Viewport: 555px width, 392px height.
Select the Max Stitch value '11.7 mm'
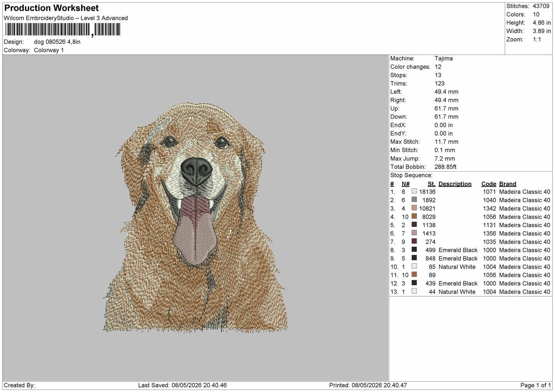click(446, 142)
